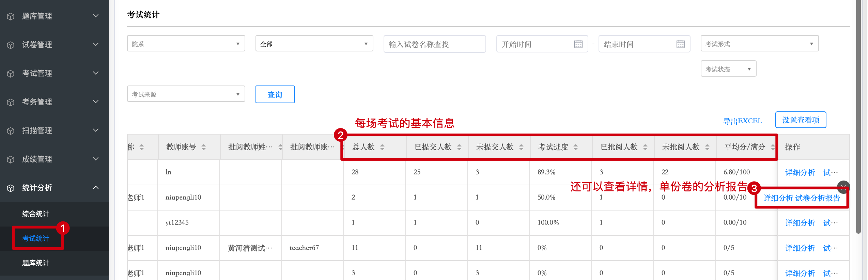
Task: Click the cube icon beside 题库管理
Action: (x=11, y=16)
